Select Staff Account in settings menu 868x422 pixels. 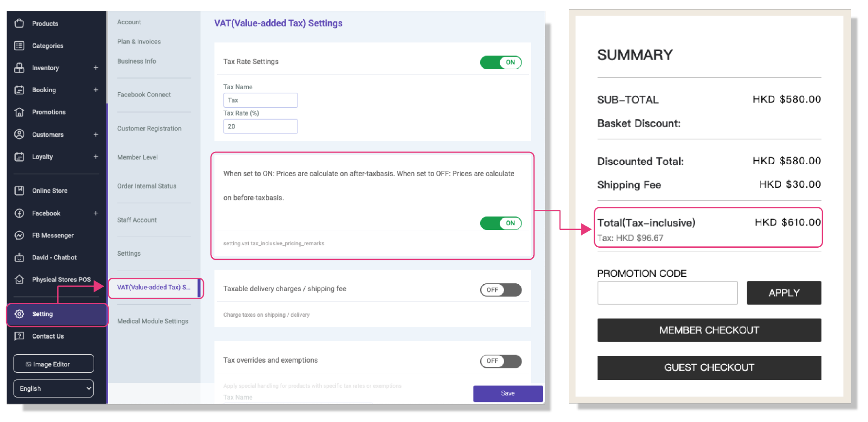pos(137,220)
